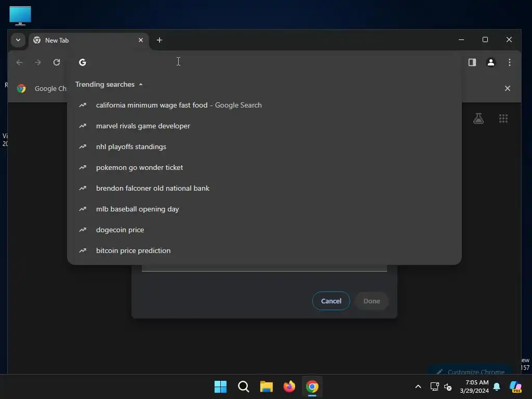Select california minimum wage fast food suggestion
The width and height of the screenshot is (532, 399).
[264, 105]
